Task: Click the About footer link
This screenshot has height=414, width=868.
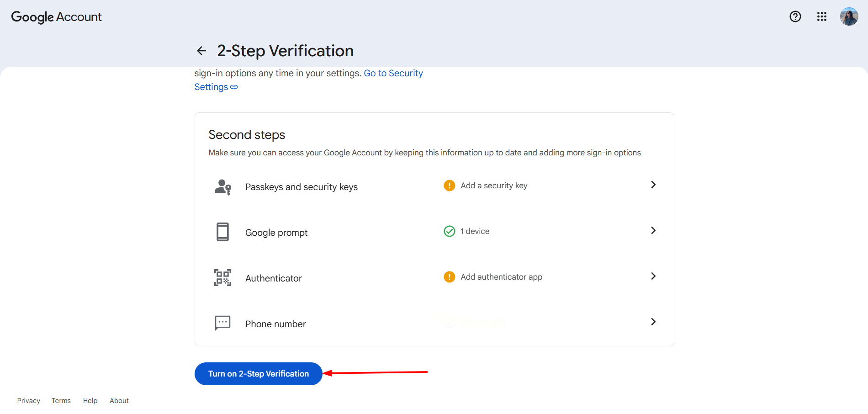Action: click(119, 401)
